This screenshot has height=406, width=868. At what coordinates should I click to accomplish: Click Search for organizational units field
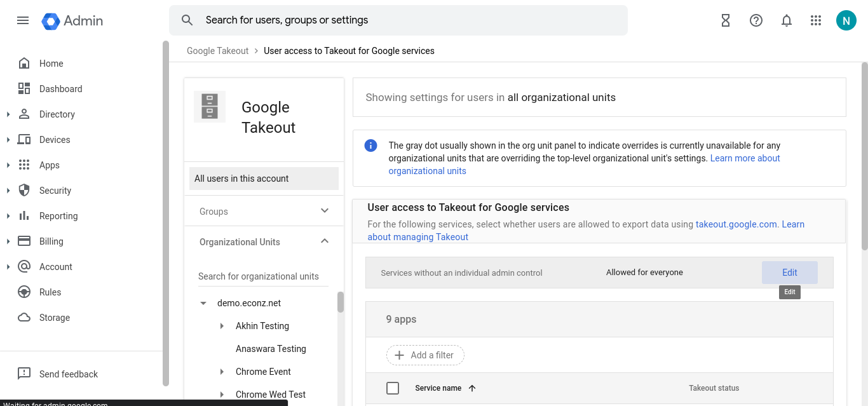pyautogui.click(x=263, y=276)
